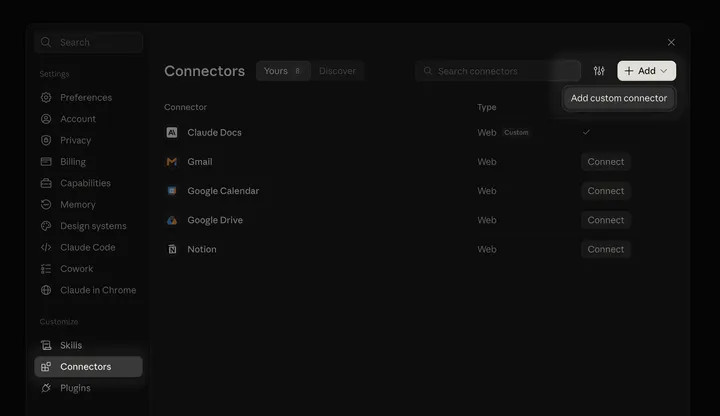
Task: Focus the sidebar Search field
Action: (88, 42)
